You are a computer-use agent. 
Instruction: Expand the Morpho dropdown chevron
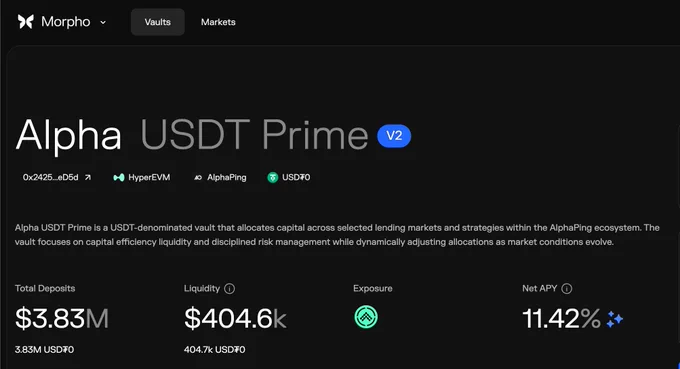(103, 23)
